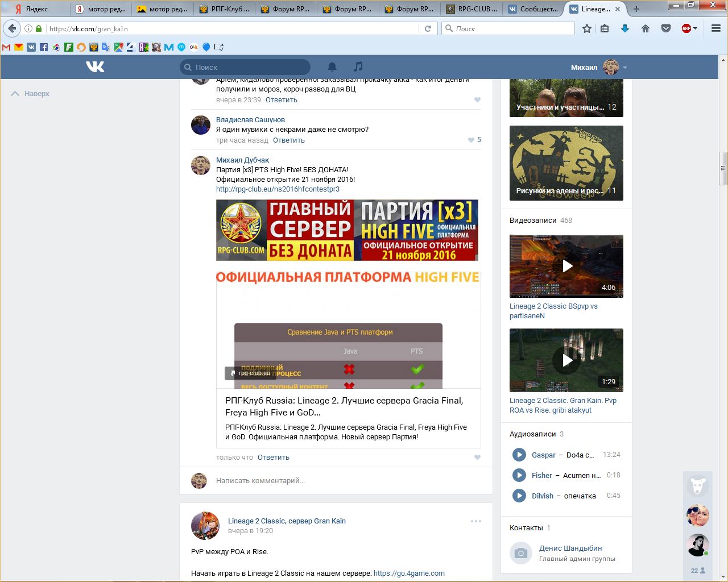Like Владислав Сашунов's comment

pos(471,140)
